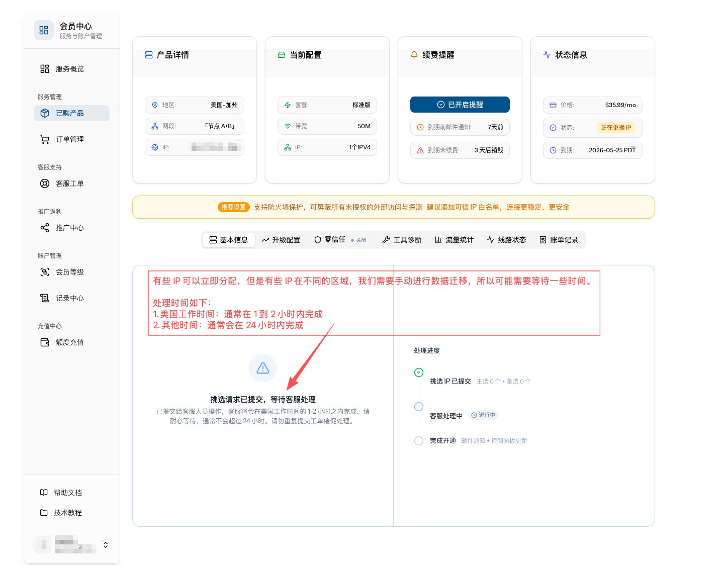Screen dimensions: 728x565
Task: Click the 带宽 50M row
Action: click(x=327, y=126)
